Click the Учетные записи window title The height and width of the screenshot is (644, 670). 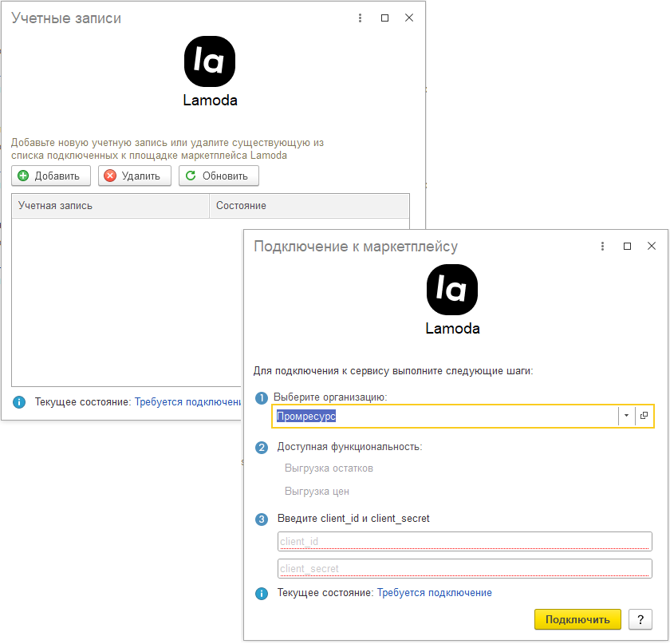tap(66, 18)
